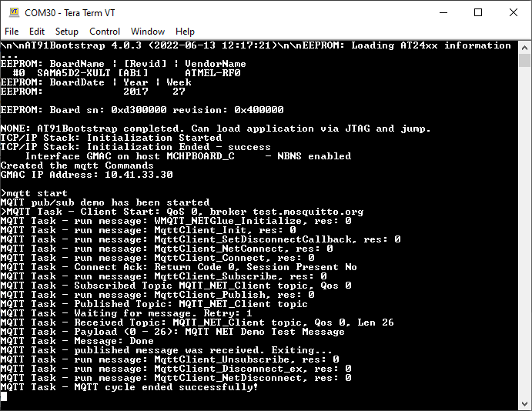Click the scrollbar down arrow

click(524, 404)
